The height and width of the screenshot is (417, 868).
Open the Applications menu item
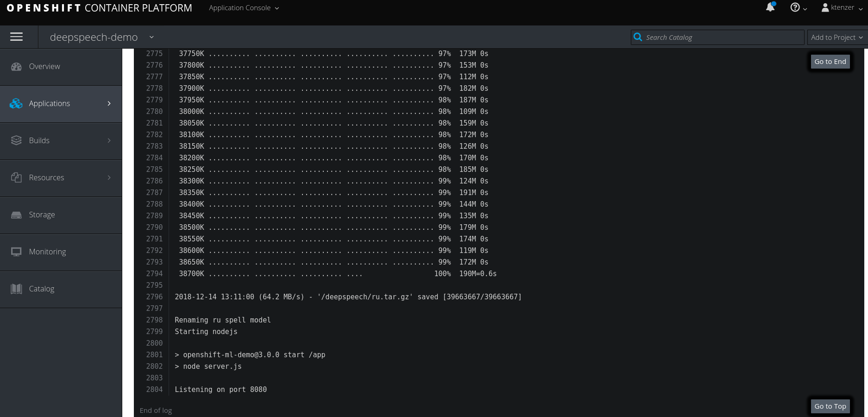tap(61, 104)
